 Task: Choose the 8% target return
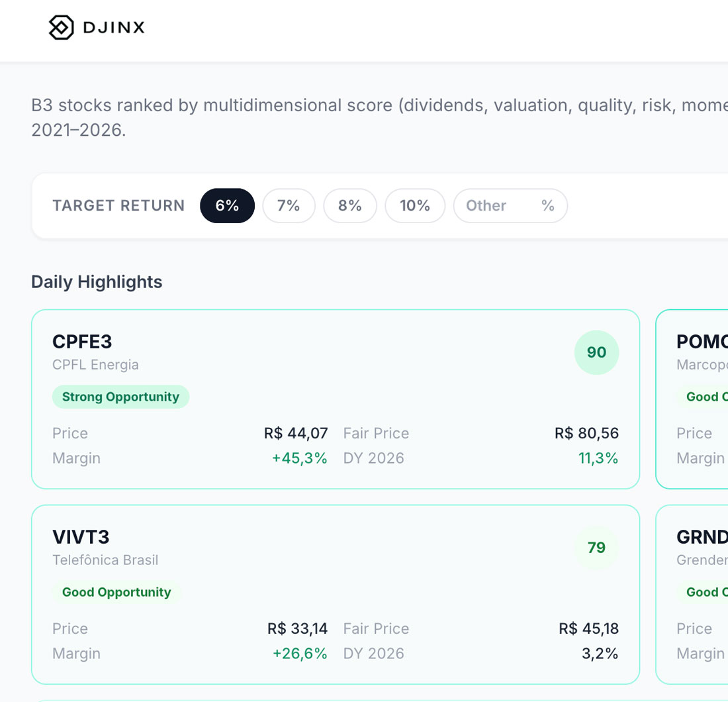[x=350, y=205]
